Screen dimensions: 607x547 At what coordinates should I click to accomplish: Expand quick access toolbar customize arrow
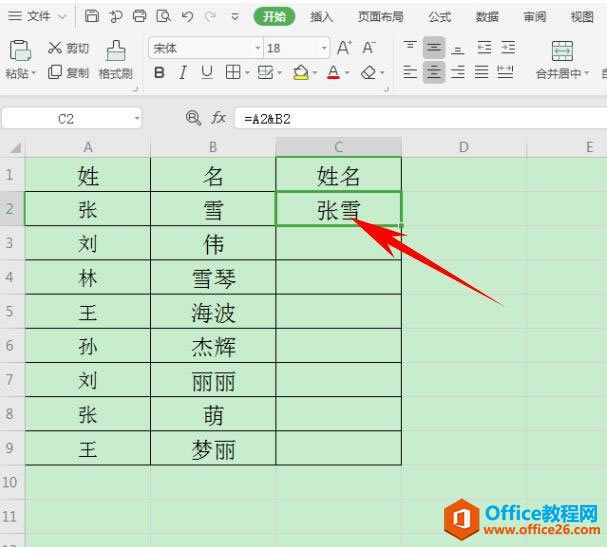(235, 17)
